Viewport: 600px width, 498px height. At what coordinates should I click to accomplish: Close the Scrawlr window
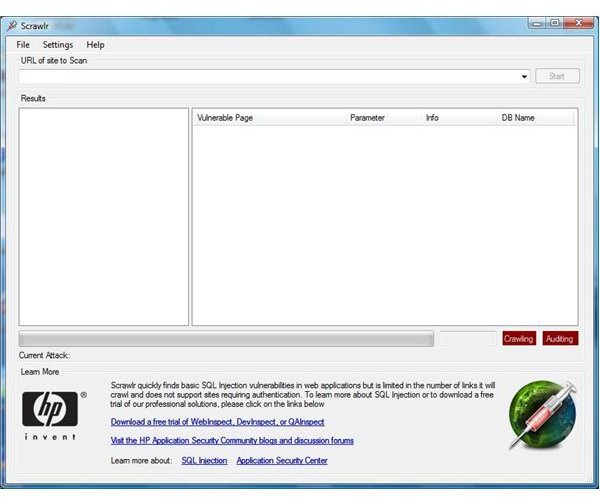(579, 23)
